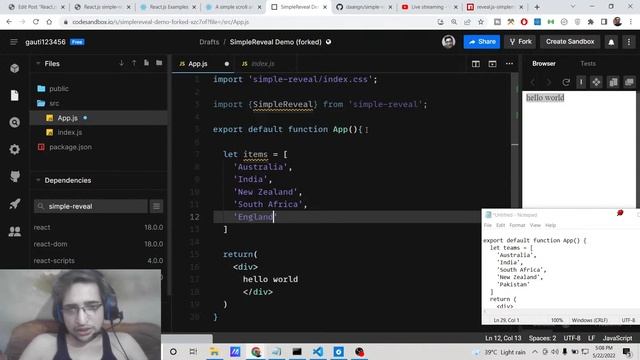The image size is (640, 360).
Task: Open a new Chrome tab
Action: 537,7
